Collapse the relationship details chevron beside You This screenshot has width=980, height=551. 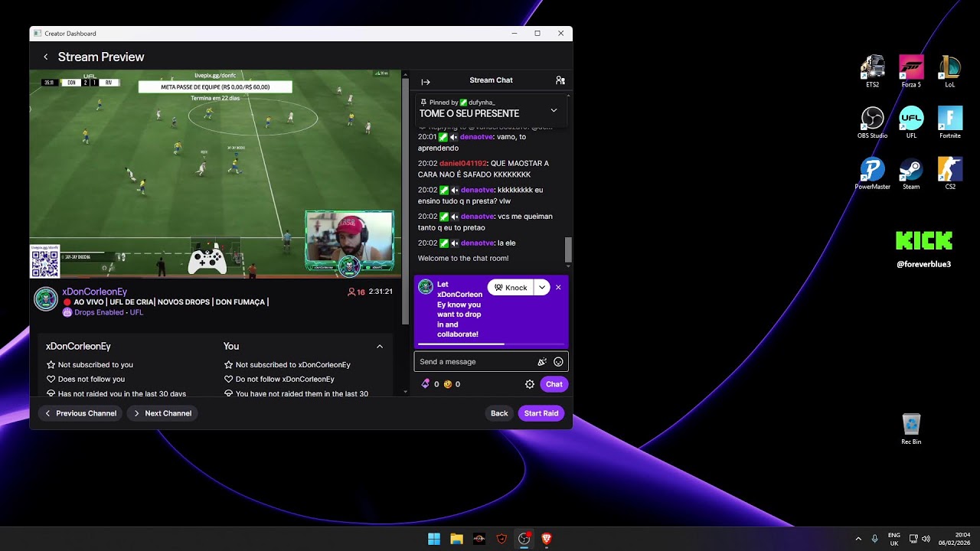[380, 347]
